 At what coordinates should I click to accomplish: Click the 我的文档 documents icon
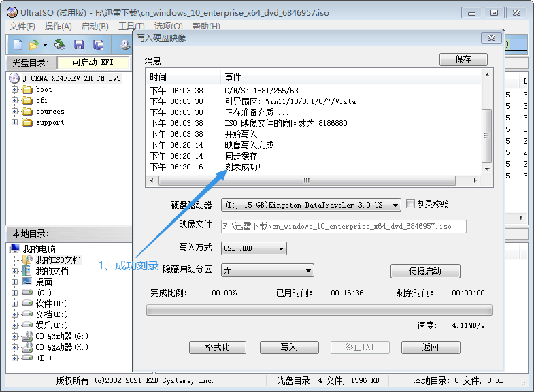(27, 271)
